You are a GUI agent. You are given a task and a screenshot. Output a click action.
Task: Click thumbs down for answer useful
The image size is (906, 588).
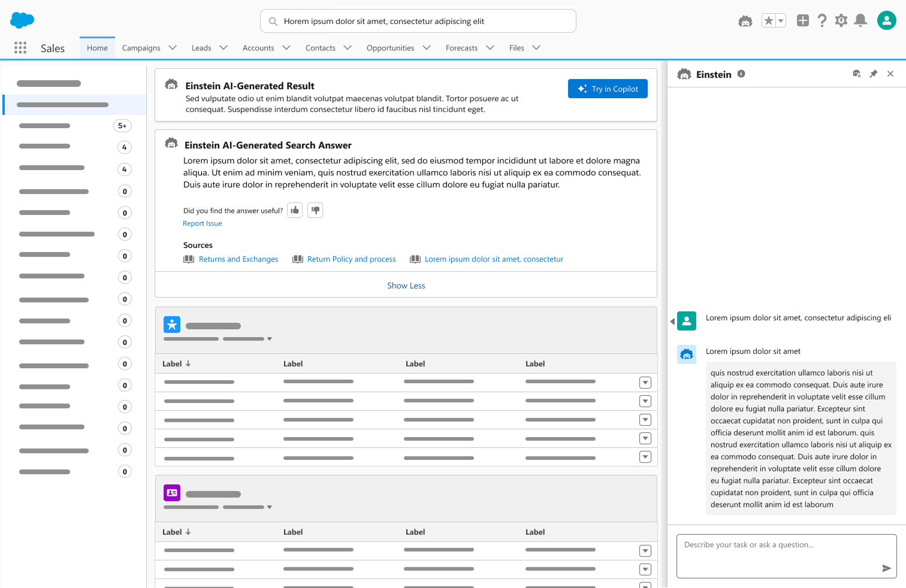click(315, 210)
